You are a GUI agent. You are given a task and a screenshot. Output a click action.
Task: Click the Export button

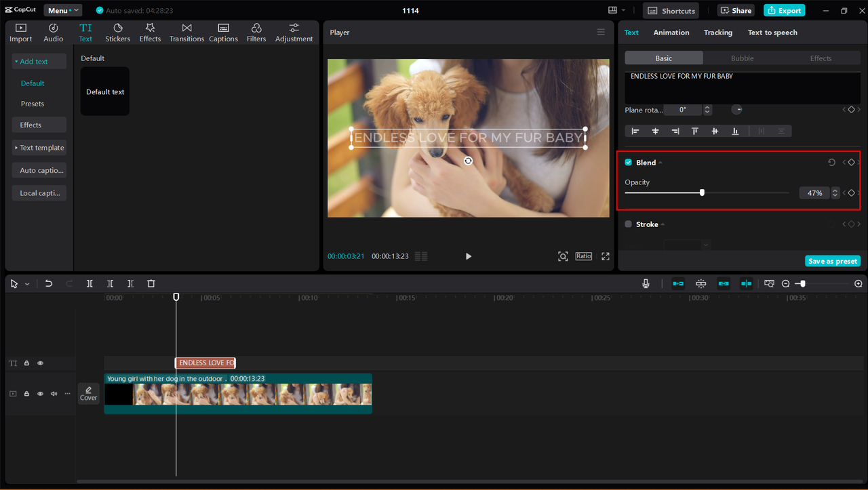click(784, 10)
